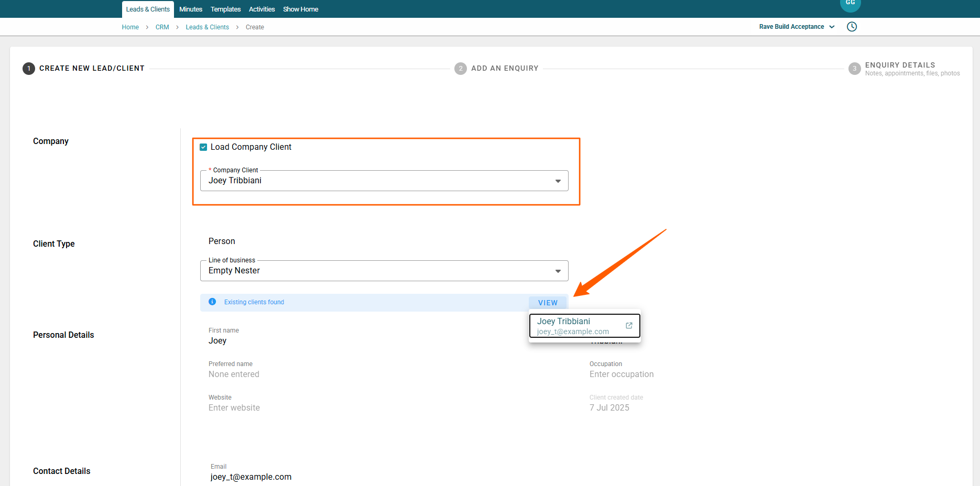Click the Occupation field
The image size is (980, 486).
coord(622,374)
